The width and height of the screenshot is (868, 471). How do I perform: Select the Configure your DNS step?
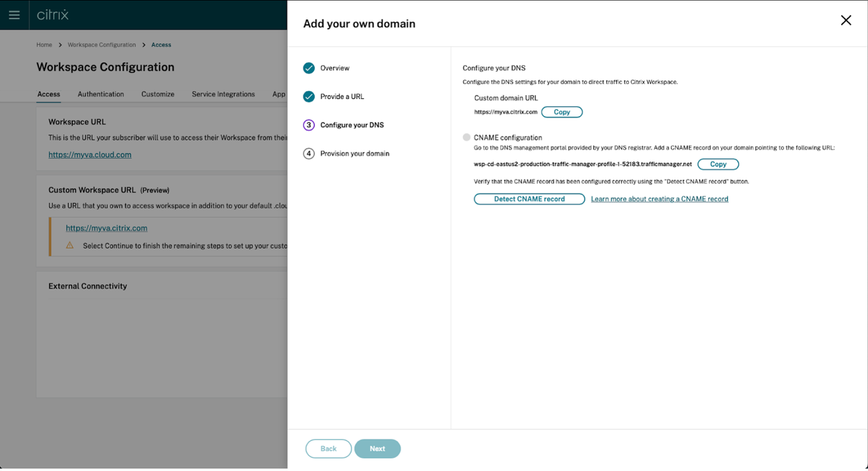click(352, 125)
